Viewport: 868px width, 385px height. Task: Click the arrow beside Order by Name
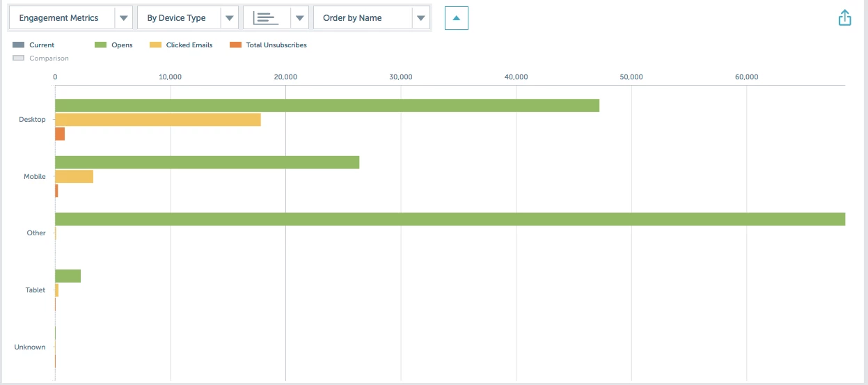click(420, 18)
